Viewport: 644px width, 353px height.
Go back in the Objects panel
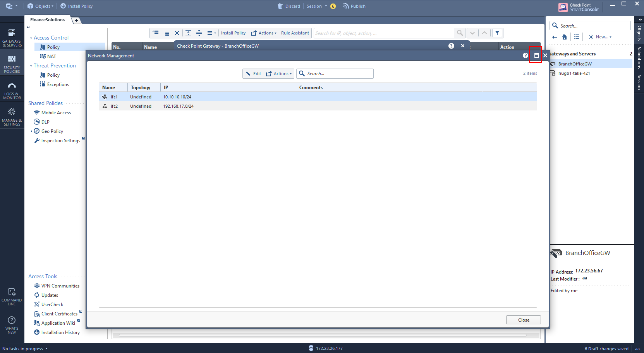[555, 37]
